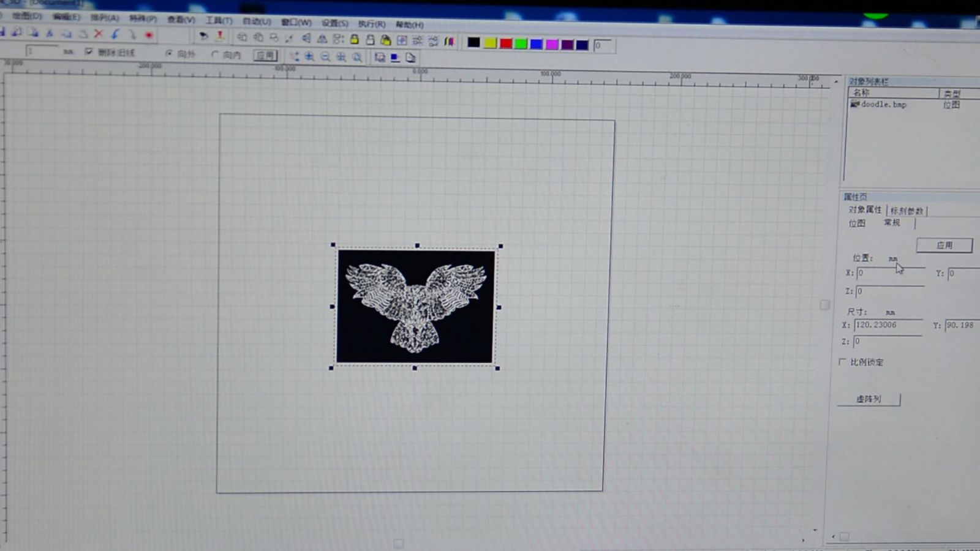Click the 名称 column header
Viewport: 980px width, 551px height.
click(893, 92)
